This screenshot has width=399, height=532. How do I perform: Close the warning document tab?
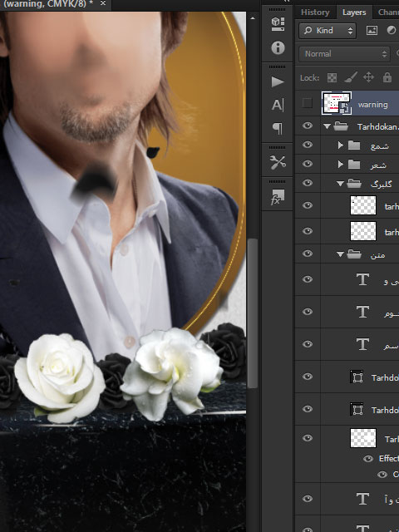103,3
